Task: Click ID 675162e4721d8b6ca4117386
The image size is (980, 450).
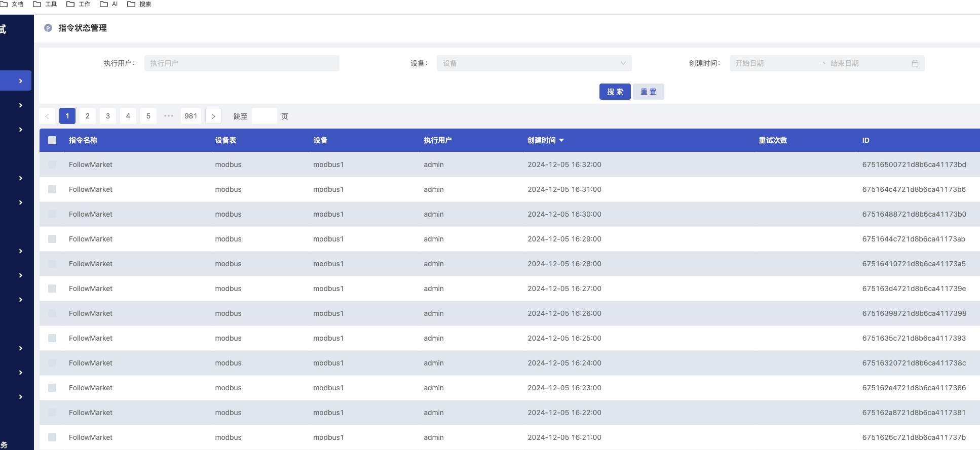Action: pos(914,388)
